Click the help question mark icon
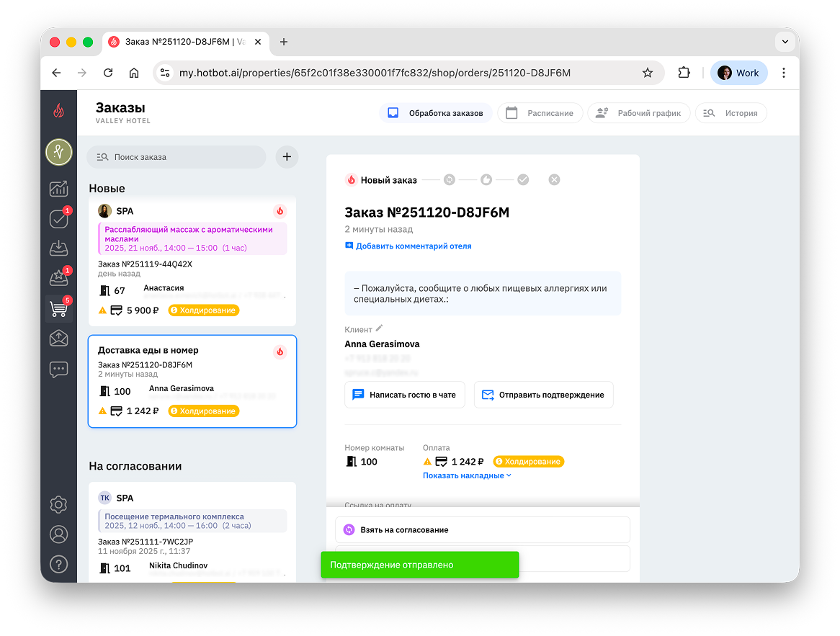The height and width of the screenshot is (636, 840). (x=58, y=564)
